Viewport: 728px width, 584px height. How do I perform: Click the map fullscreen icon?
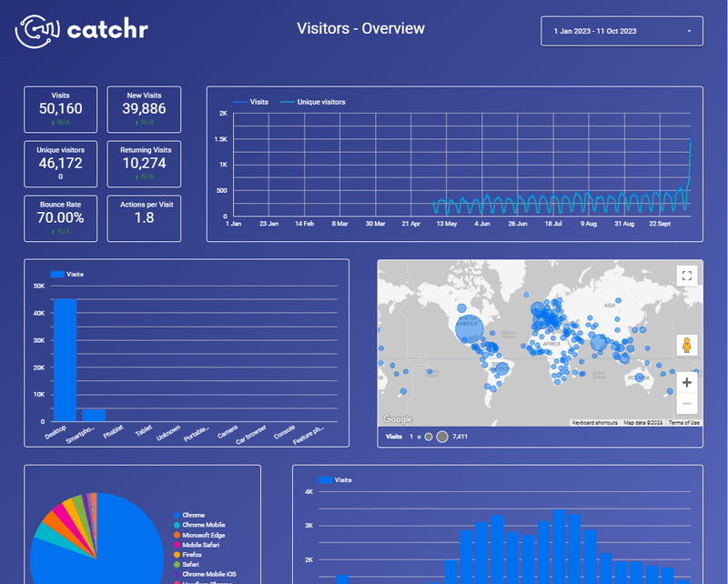point(687,276)
